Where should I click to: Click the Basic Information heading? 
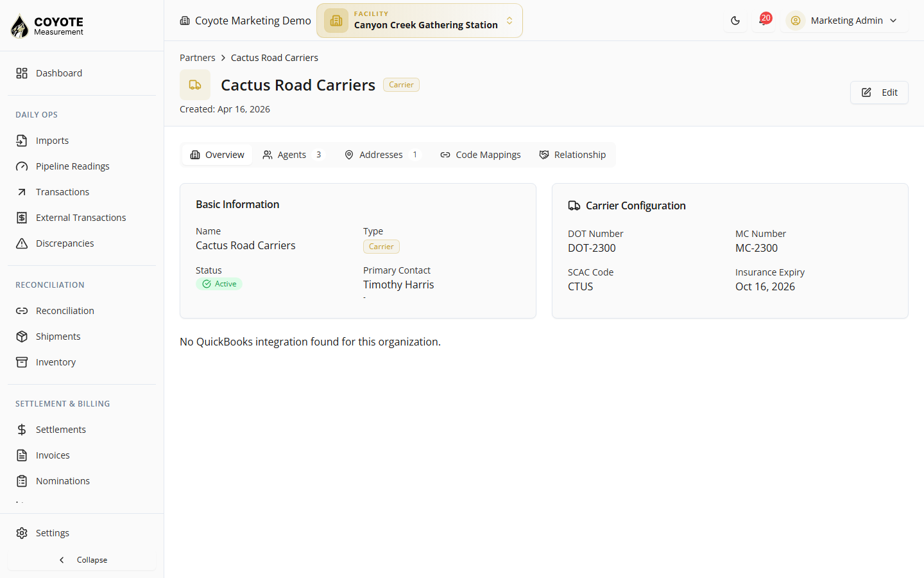click(x=237, y=204)
